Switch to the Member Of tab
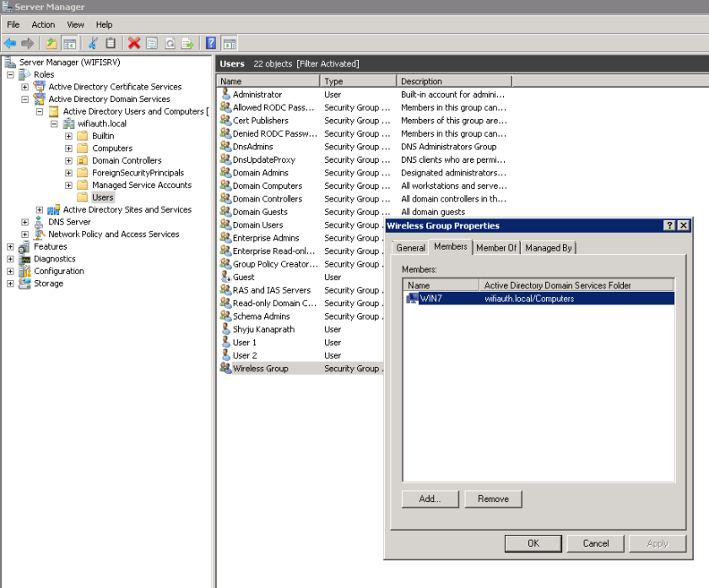 coord(496,248)
